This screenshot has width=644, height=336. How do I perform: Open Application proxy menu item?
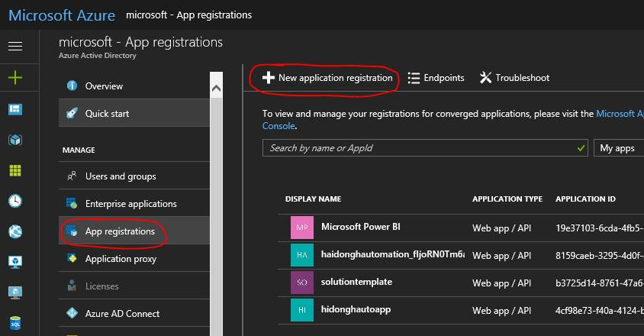coord(134,258)
